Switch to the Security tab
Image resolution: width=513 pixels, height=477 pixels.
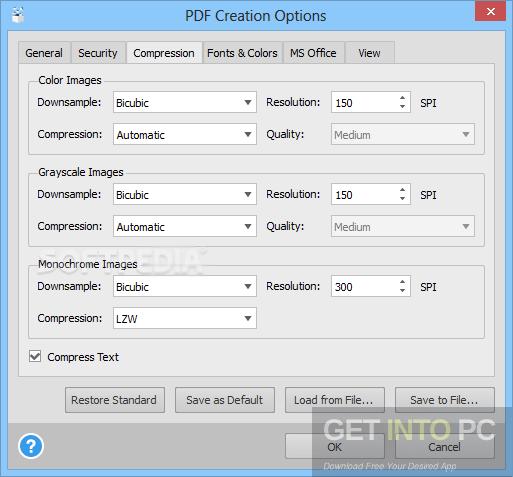98,53
